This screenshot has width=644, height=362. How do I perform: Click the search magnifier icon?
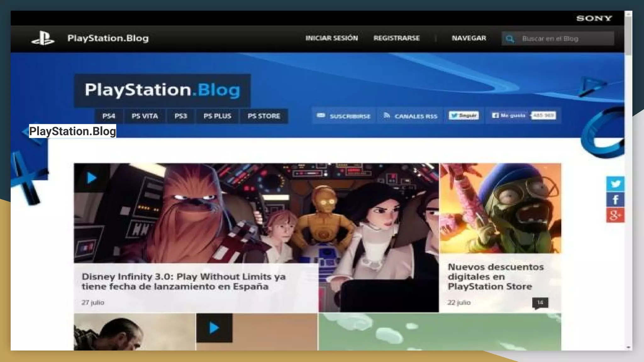(510, 39)
